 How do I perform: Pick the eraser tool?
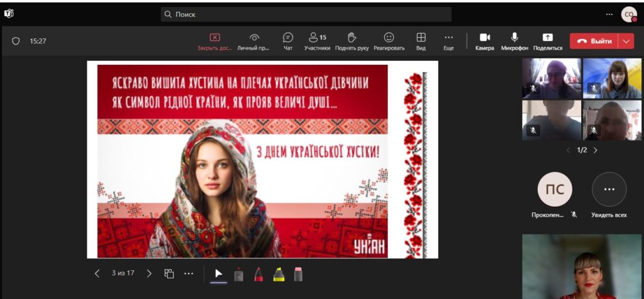[x=298, y=274]
